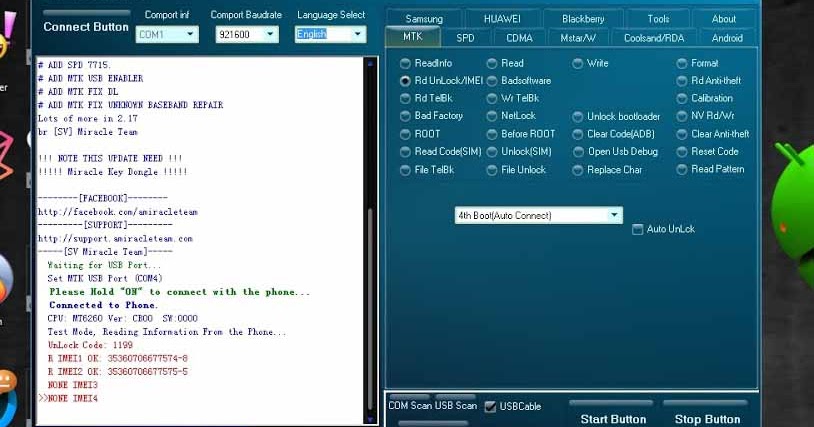
Task: Switch to the Samsung tab
Action: (424, 19)
